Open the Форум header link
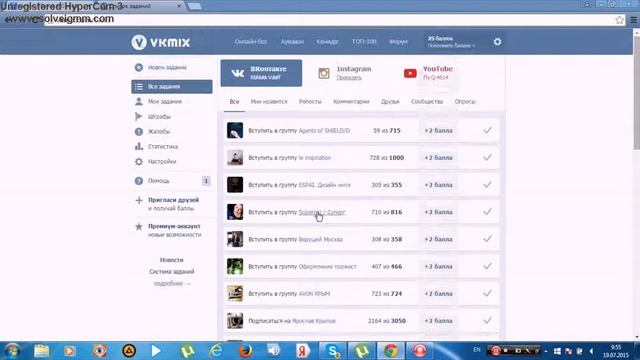Image resolution: width=640 pixels, height=360 pixels. point(398,42)
